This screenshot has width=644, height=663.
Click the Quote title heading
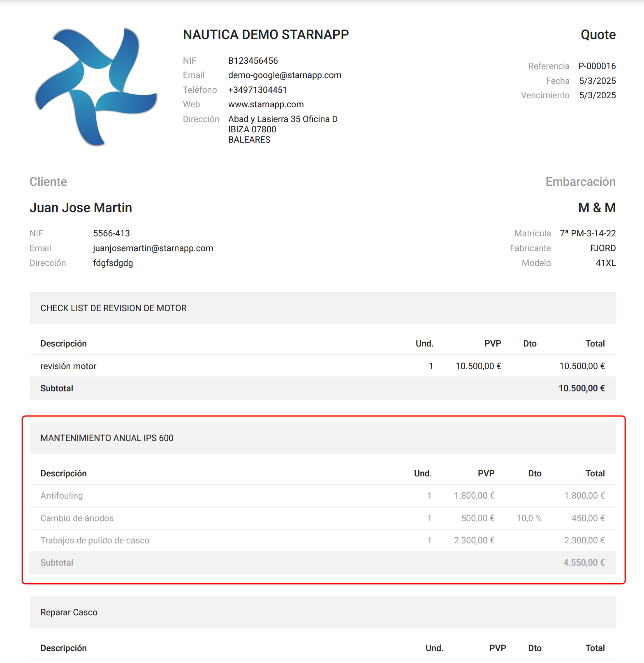click(x=598, y=35)
